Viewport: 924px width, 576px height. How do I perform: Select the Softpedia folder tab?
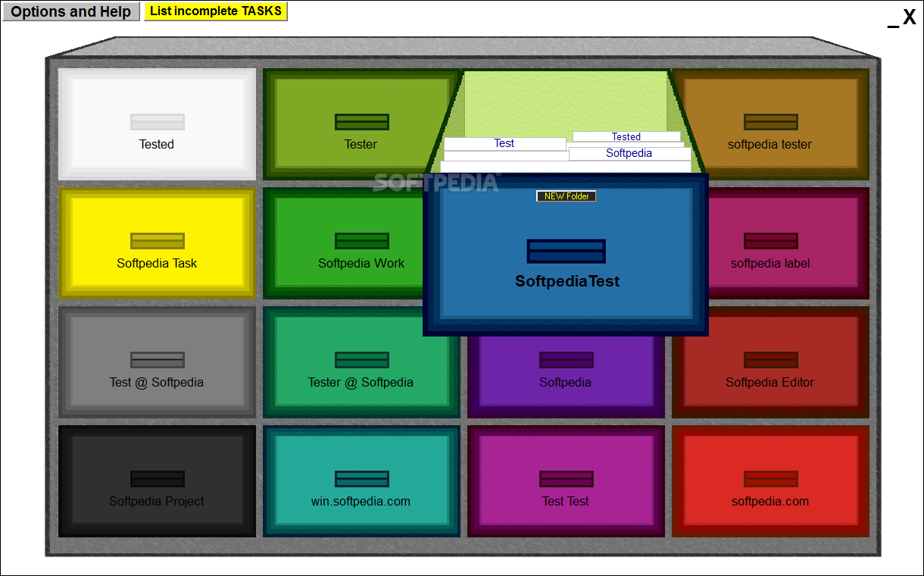tap(629, 153)
